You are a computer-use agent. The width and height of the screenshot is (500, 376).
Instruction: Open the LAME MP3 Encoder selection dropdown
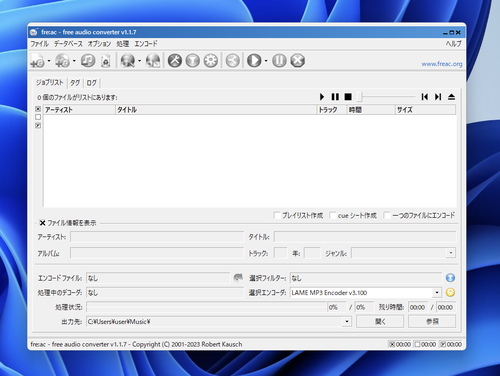click(437, 292)
